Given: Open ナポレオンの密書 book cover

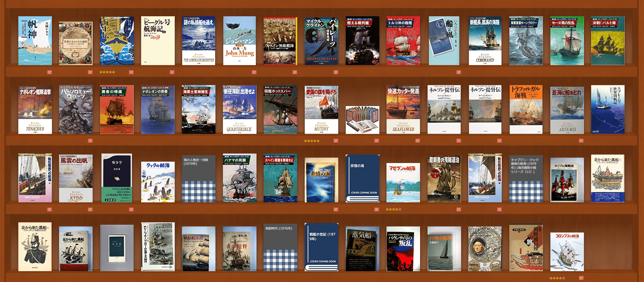Looking at the screenshot, I should click(158, 109).
